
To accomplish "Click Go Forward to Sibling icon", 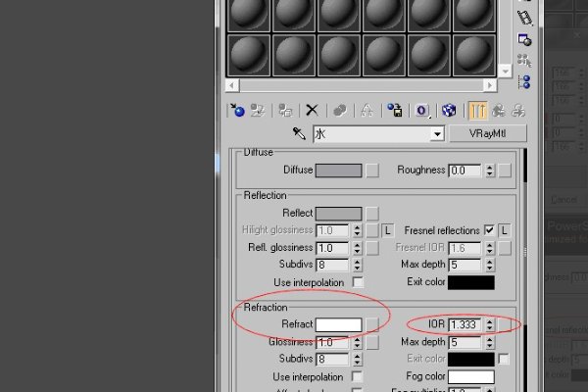I will (x=518, y=111).
